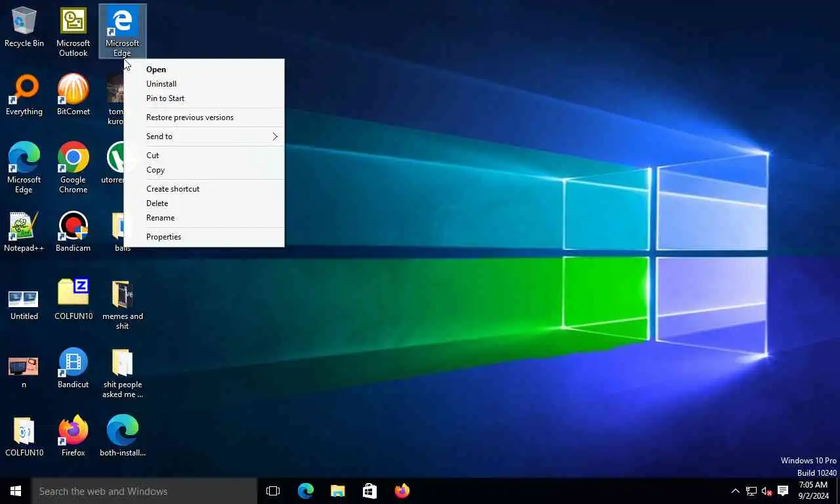Select the Recycle Bin desktop icon
This screenshot has height=504, width=840.
(x=24, y=28)
